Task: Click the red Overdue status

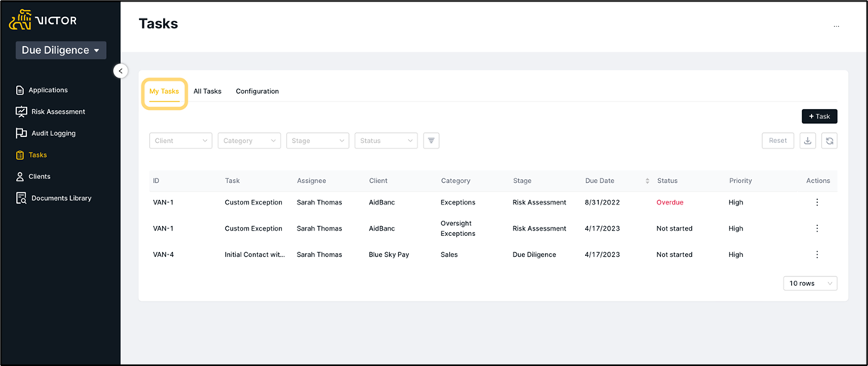Action: click(x=670, y=202)
